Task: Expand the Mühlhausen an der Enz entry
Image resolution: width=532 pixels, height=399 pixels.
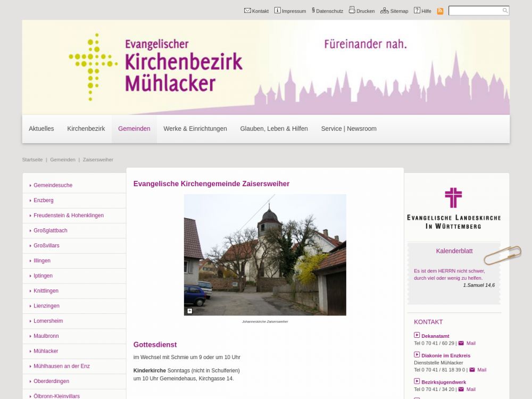Action: click(x=61, y=366)
